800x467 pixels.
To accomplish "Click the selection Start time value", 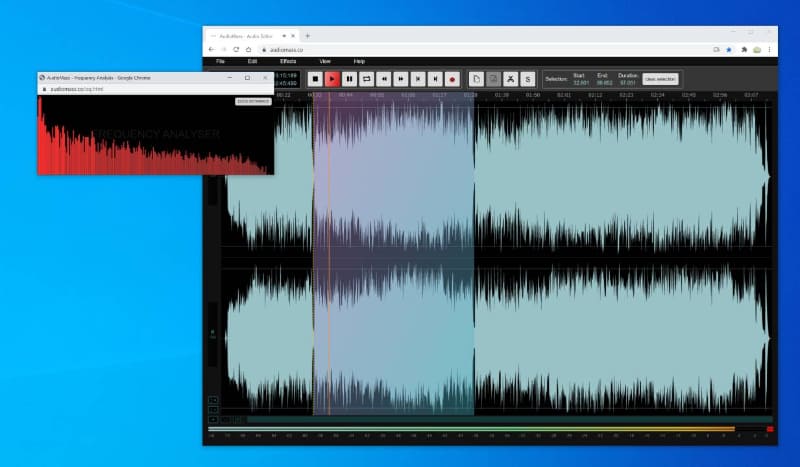I will pyautogui.click(x=581, y=83).
